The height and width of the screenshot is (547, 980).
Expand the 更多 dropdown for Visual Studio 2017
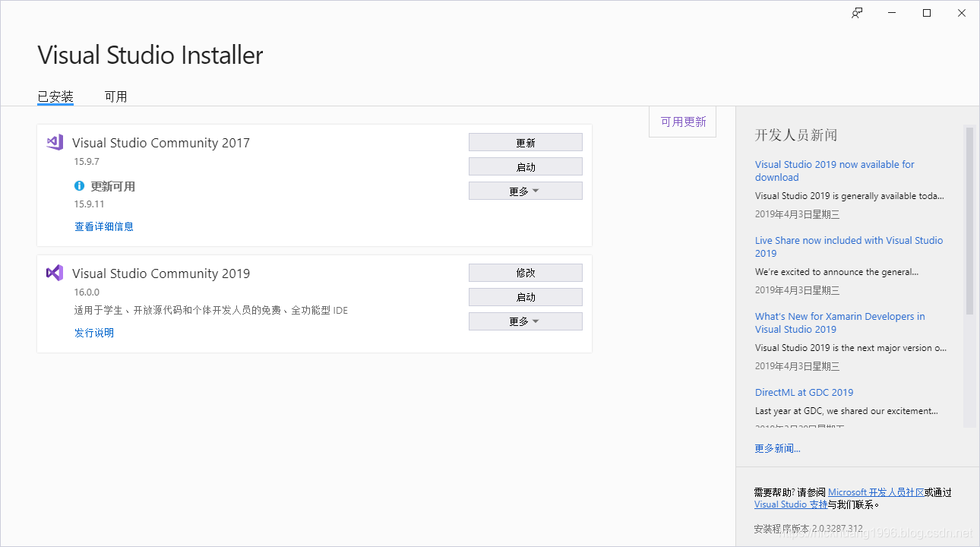coord(526,191)
